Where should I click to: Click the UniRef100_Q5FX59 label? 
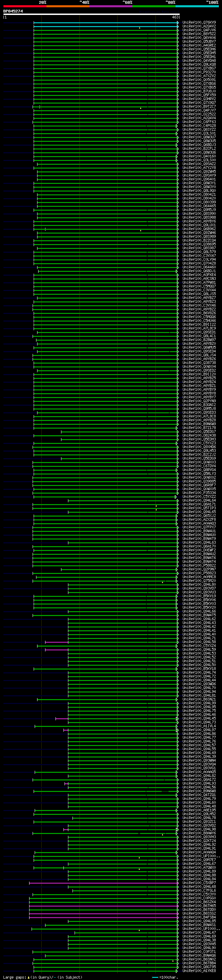point(199,95)
